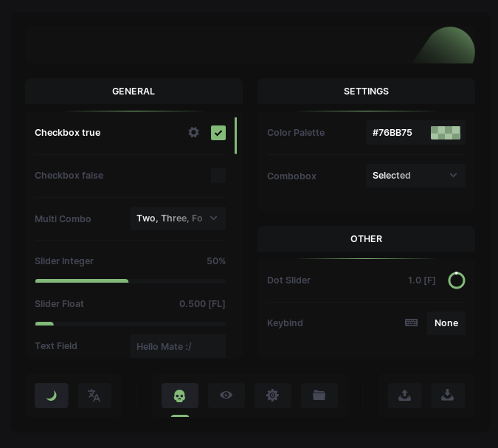Click the GENERAL panel header
This screenshot has height=448, width=498.
tap(134, 92)
